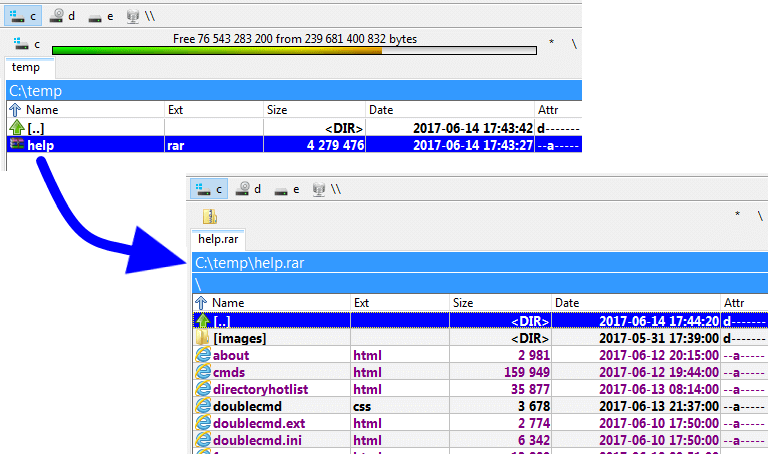768x454 pixels.
Task: Go up via [..] in upper panel
Action: tap(35, 128)
